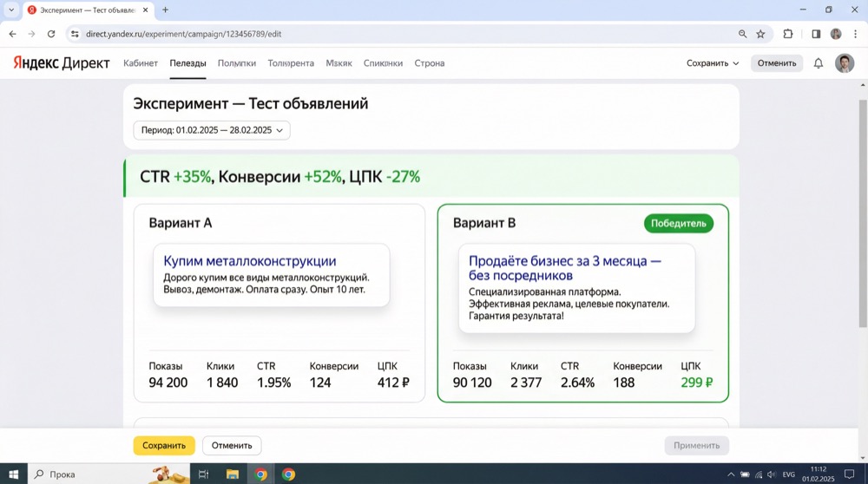868x484 pixels.
Task: Open ad title Купим металлоконструкции
Action: [250, 260]
